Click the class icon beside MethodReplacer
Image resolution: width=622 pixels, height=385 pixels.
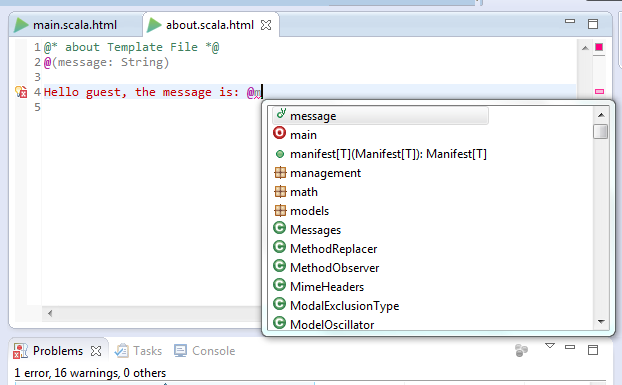coord(279,247)
